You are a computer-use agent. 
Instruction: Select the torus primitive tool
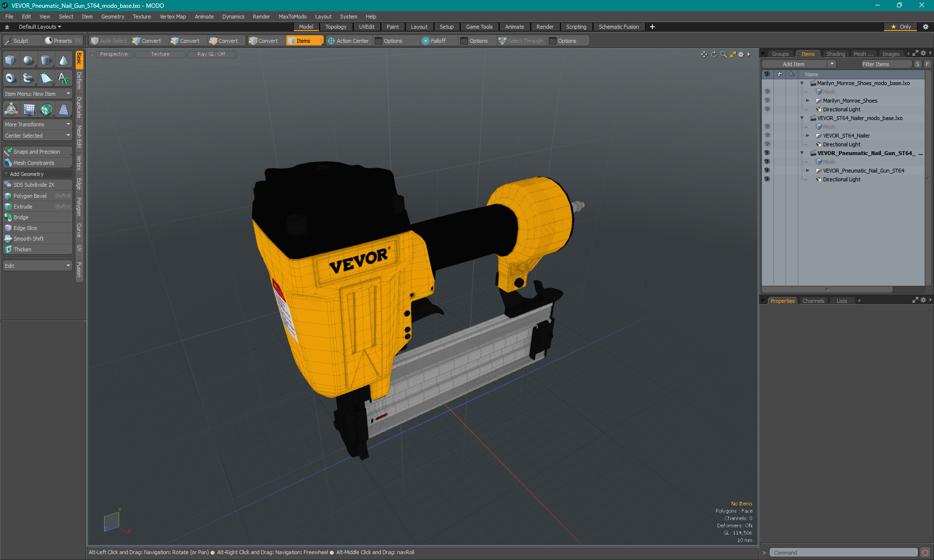pos(10,78)
